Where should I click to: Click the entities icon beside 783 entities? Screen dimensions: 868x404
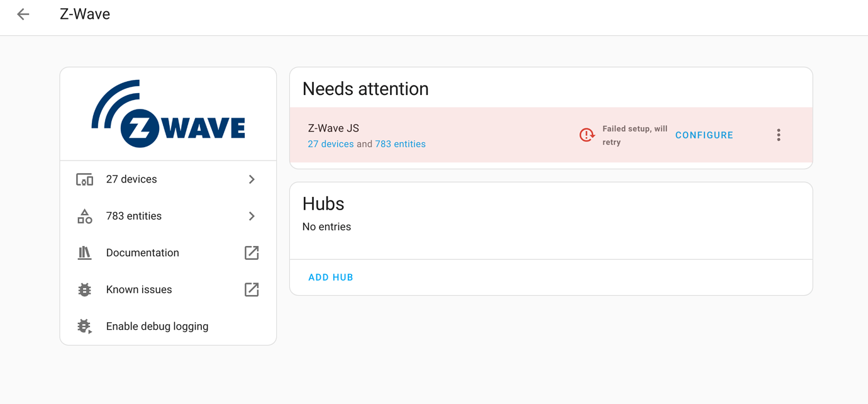point(84,216)
